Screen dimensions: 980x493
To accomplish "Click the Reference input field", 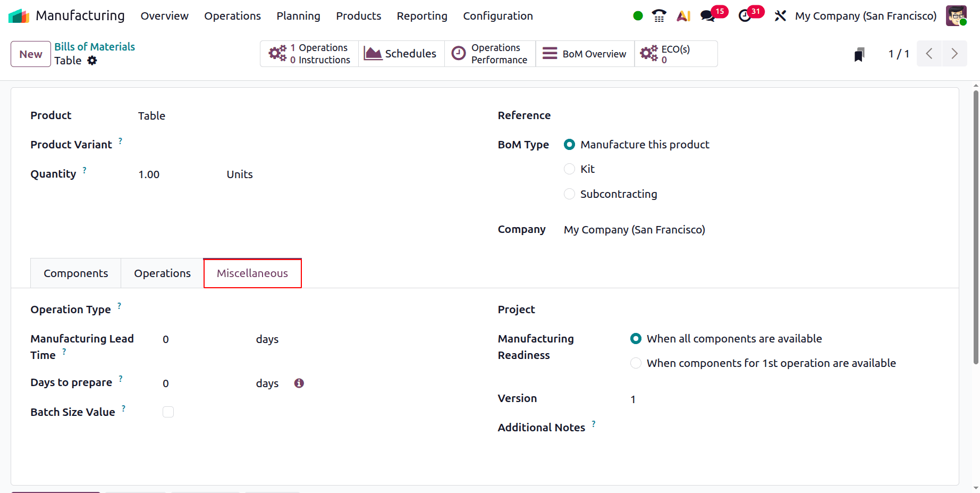I will 751,115.
